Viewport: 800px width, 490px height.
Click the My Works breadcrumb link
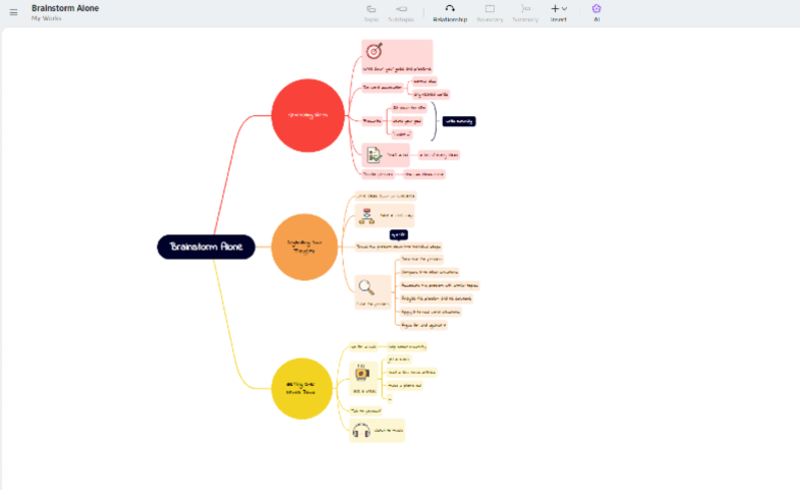pyautogui.click(x=46, y=18)
